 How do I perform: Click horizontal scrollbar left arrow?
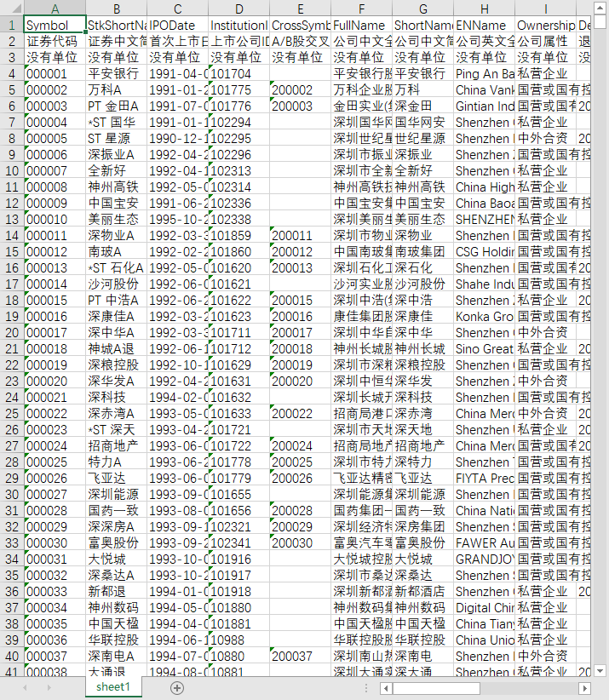point(386,688)
